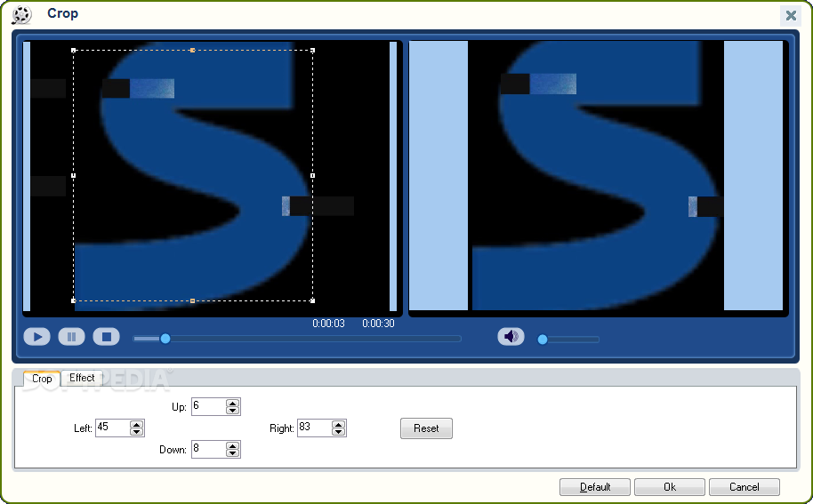Click the video seek slider handle
The image size is (813, 504).
(x=165, y=339)
